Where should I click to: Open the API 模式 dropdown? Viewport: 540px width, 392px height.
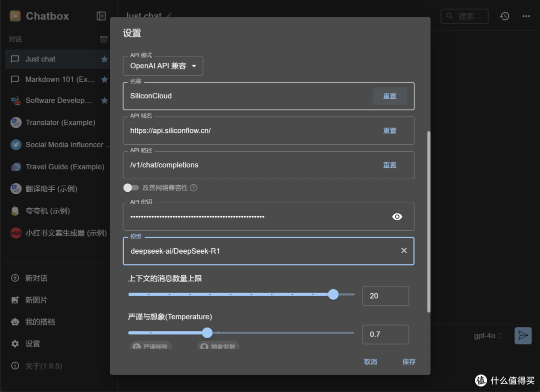[163, 66]
